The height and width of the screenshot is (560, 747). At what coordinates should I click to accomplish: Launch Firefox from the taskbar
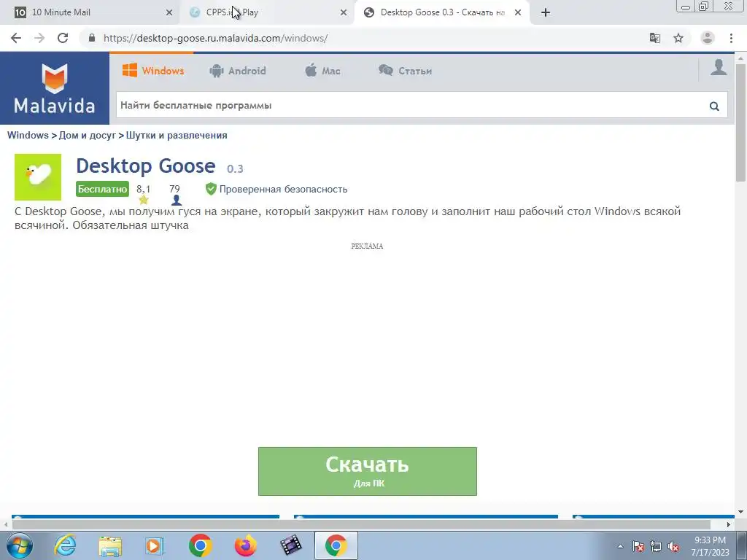tap(245, 545)
